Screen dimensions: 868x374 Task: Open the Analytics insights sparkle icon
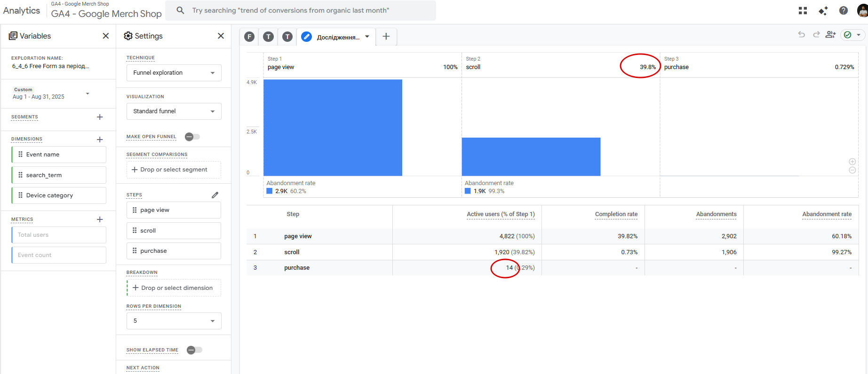click(823, 10)
